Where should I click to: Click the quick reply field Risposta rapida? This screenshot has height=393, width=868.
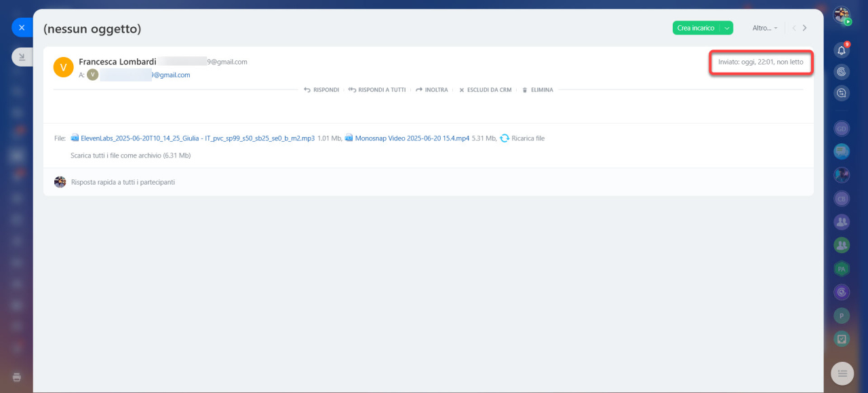point(123,182)
